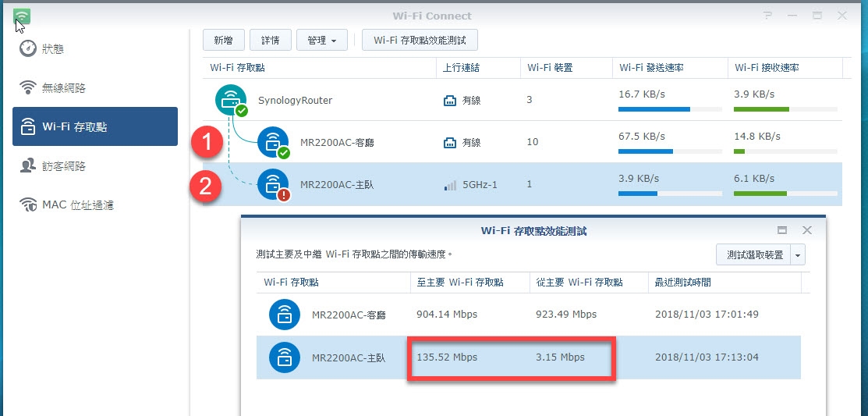The height and width of the screenshot is (416, 868).
Task: Click the Wi-Fi 裝置 column header
Action: 566,68
